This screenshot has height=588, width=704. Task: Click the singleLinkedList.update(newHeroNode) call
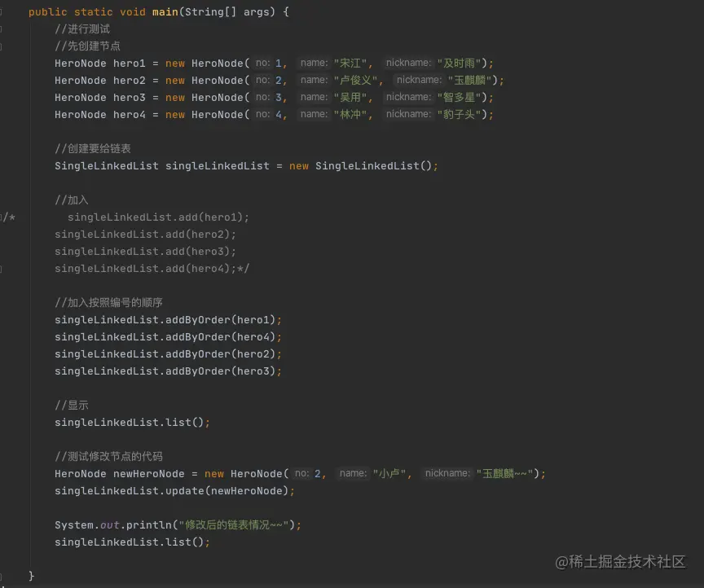click(174, 491)
